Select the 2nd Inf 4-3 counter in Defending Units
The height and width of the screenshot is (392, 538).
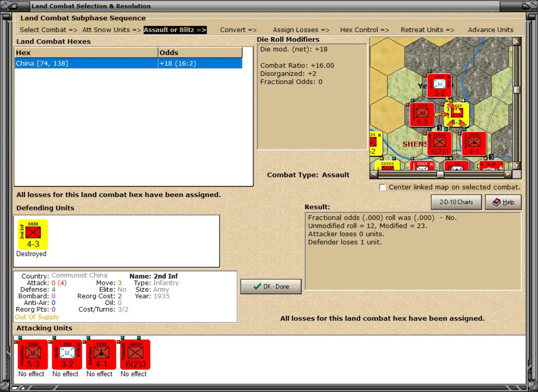click(33, 234)
